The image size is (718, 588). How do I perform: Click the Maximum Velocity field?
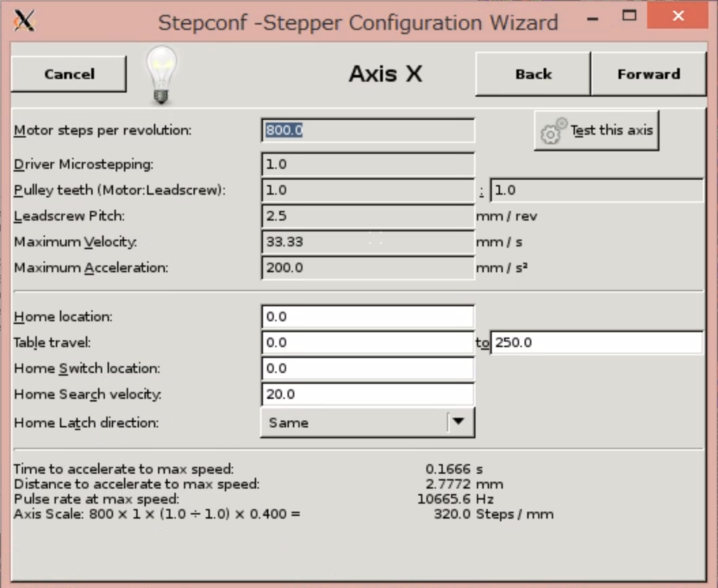pyautogui.click(x=367, y=242)
